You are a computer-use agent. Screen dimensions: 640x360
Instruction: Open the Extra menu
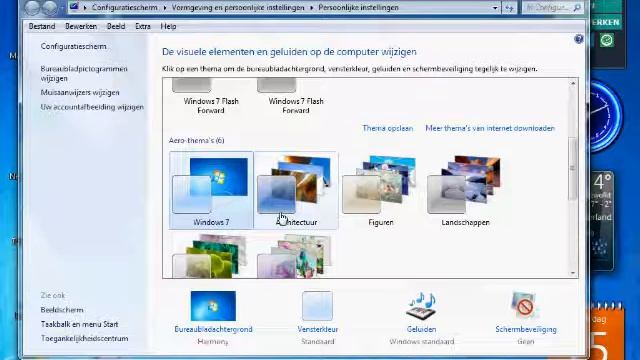[143, 26]
